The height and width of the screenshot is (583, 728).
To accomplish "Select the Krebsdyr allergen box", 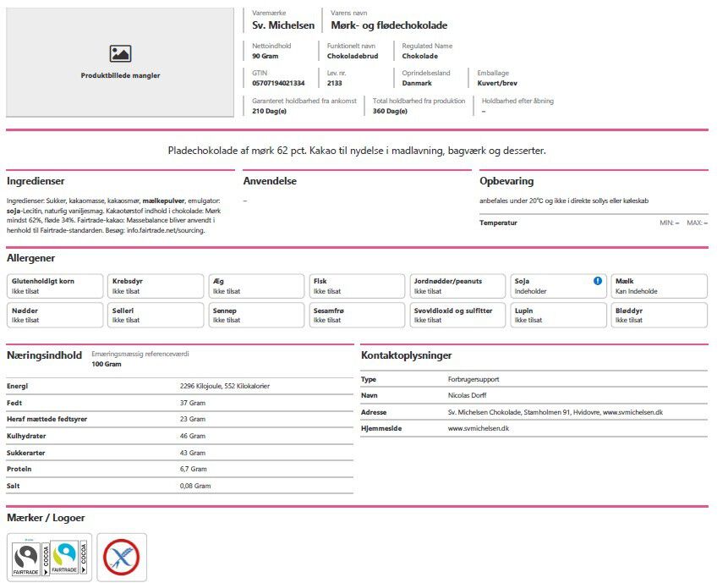I will (x=156, y=286).
